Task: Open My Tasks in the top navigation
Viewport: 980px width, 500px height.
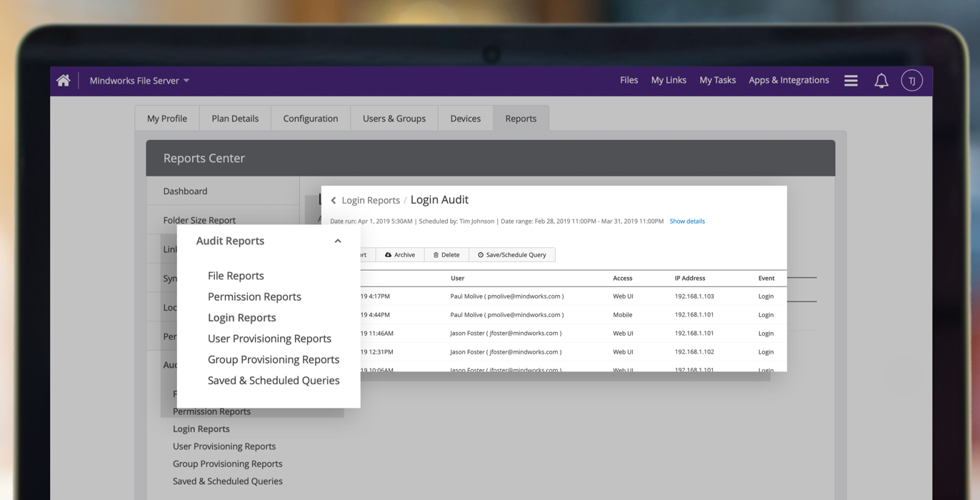Action: tap(717, 80)
